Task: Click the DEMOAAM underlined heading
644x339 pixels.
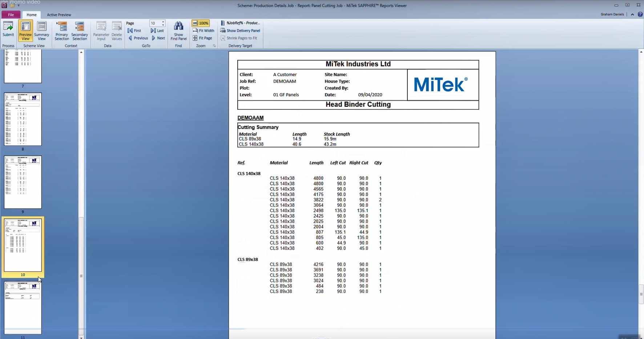Action: point(250,118)
